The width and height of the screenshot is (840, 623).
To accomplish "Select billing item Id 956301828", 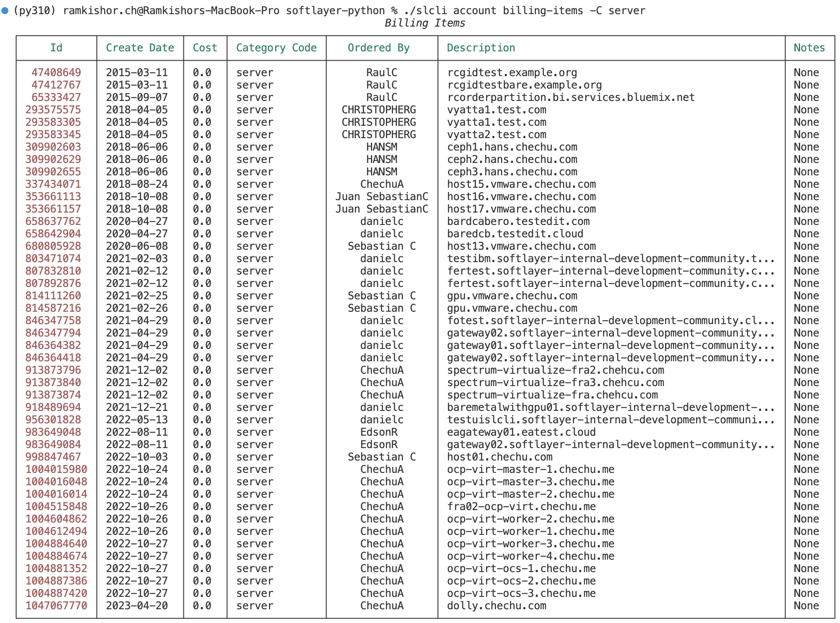I will point(53,420).
